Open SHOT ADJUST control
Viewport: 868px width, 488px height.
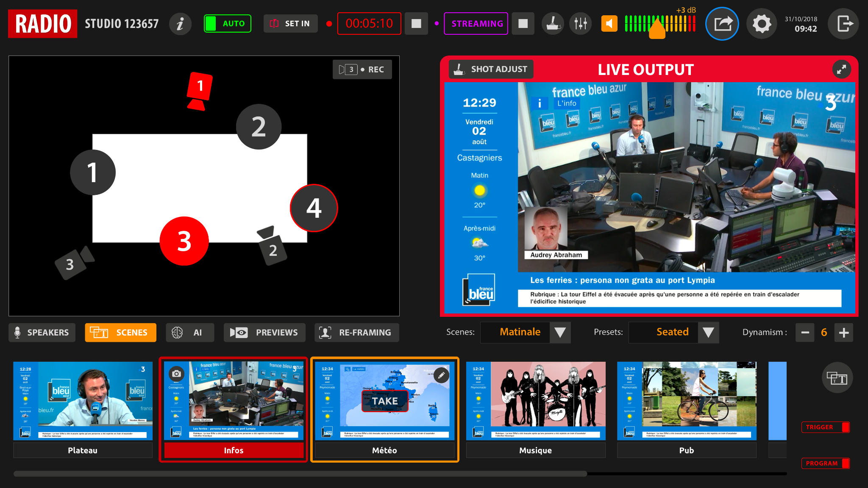pyautogui.click(x=491, y=69)
